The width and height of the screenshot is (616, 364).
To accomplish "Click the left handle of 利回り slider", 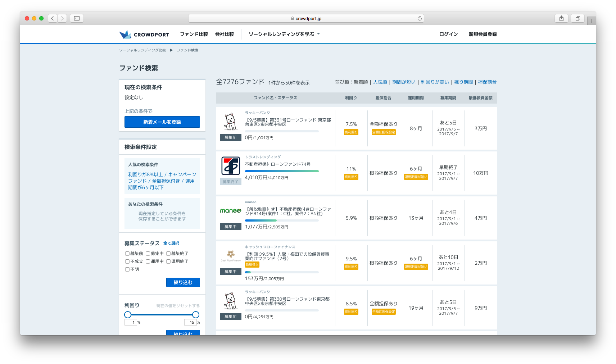I will point(128,315).
